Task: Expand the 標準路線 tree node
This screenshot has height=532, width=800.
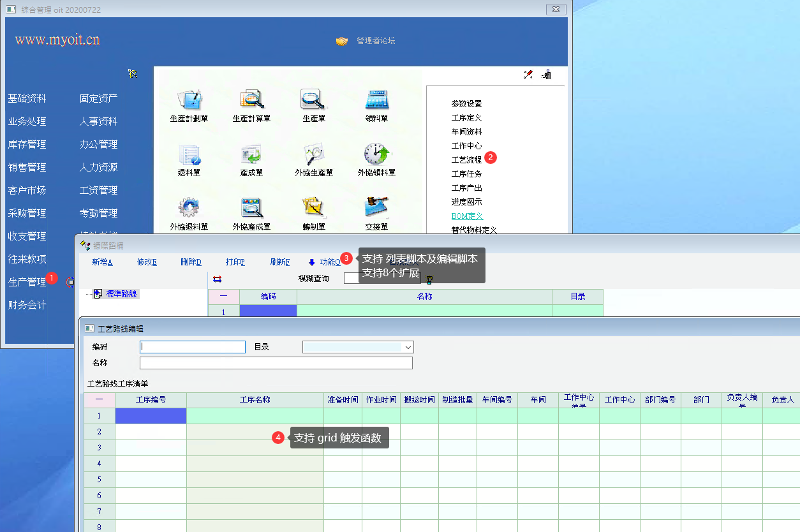Action: [97, 294]
